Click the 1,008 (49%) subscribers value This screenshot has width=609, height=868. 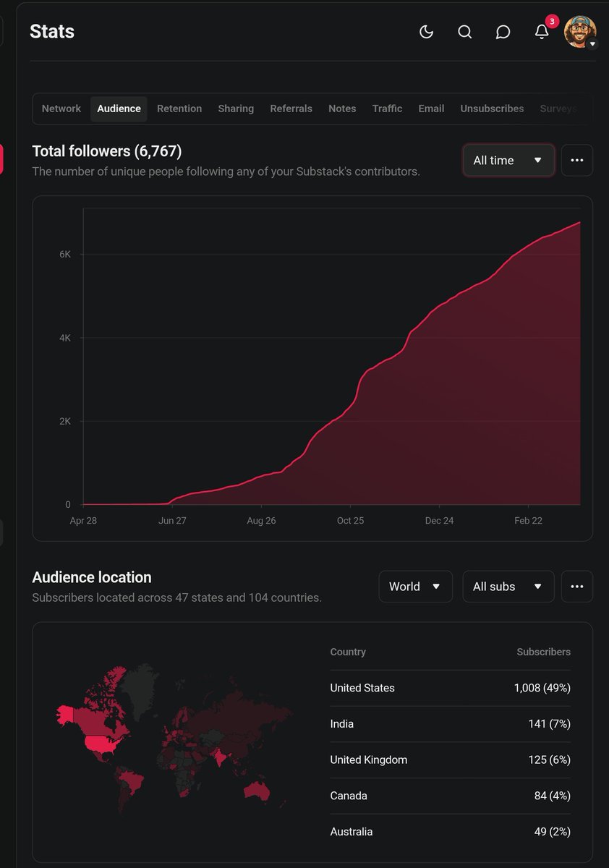542,688
